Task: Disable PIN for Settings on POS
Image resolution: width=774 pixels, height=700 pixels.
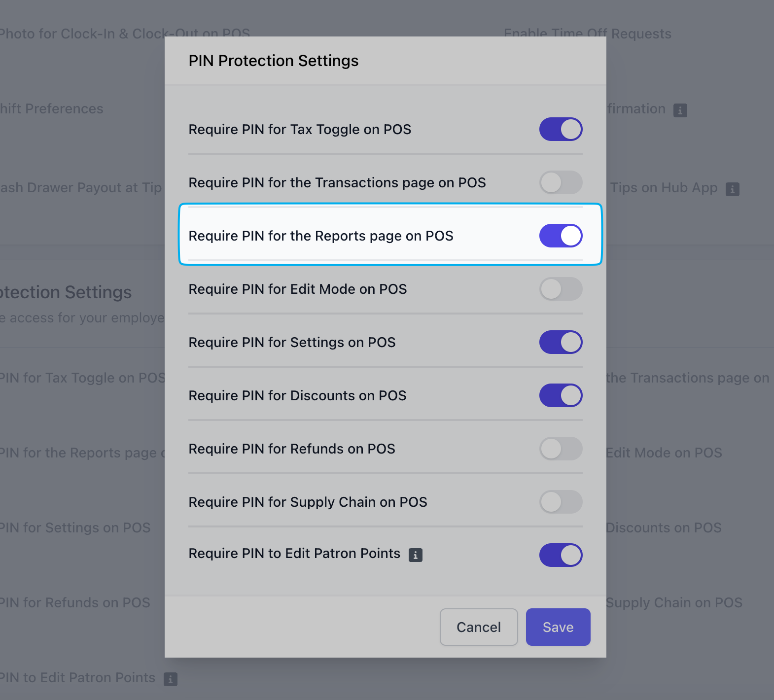Action: point(561,342)
